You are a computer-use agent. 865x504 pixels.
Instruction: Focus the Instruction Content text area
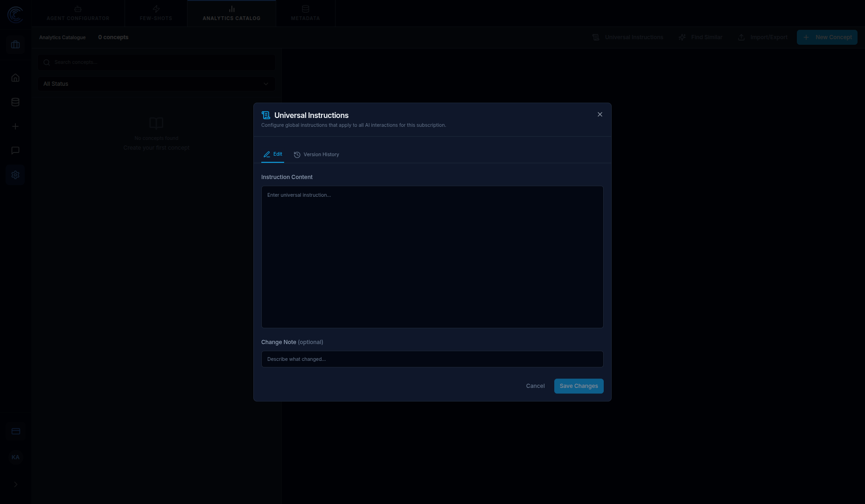coord(432,257)
